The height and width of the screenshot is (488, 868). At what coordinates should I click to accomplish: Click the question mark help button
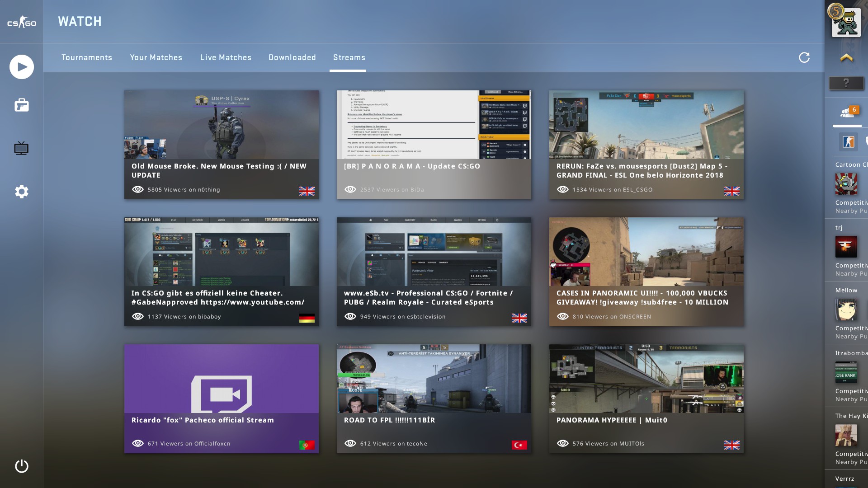tap(846, 83)
